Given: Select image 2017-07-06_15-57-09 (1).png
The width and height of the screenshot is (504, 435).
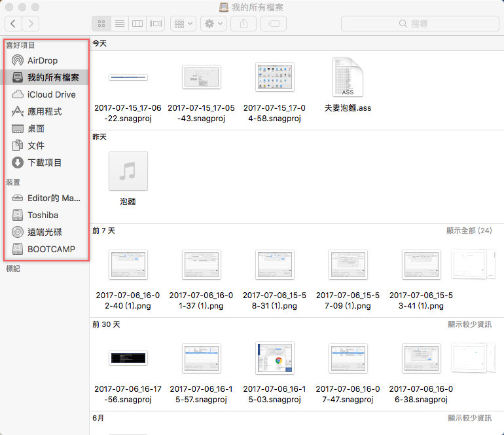Looking at the screenshot, I should (x=348, y=279).
